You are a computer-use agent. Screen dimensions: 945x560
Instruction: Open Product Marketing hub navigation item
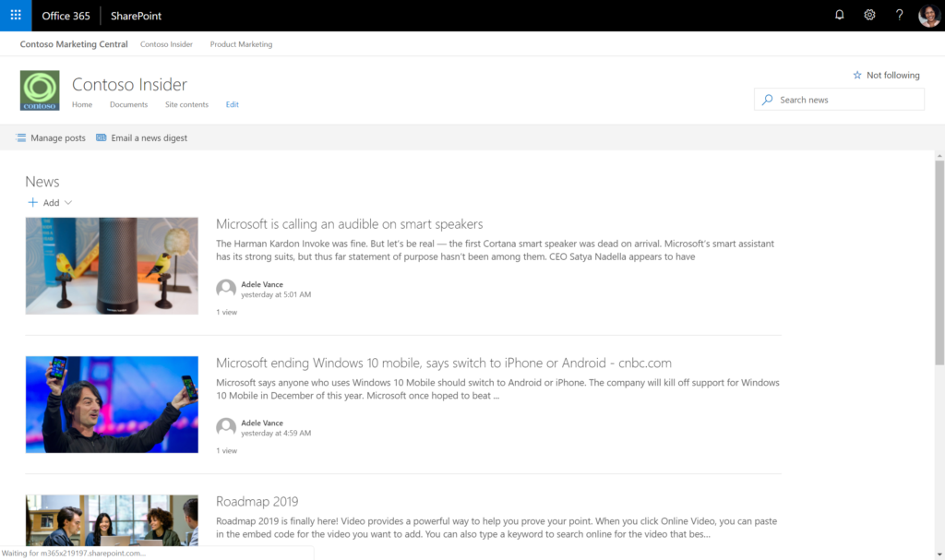241,44
